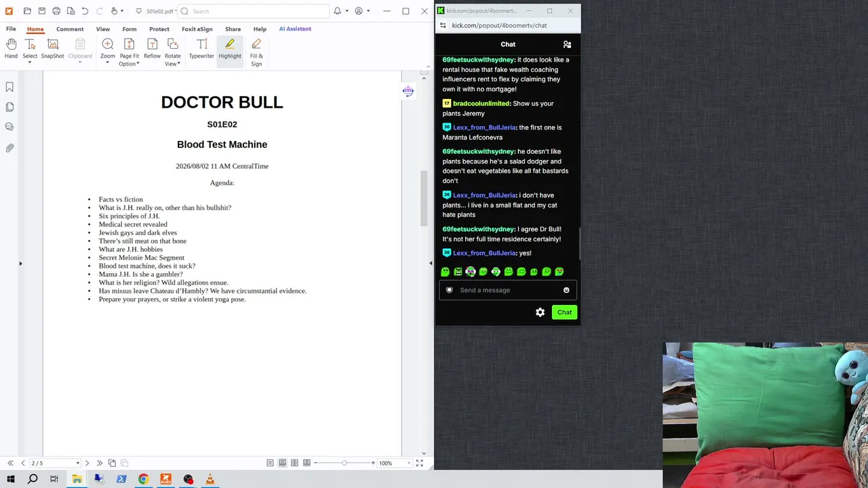Click the Foxit search box
The image size is (868, 488).
253,11
